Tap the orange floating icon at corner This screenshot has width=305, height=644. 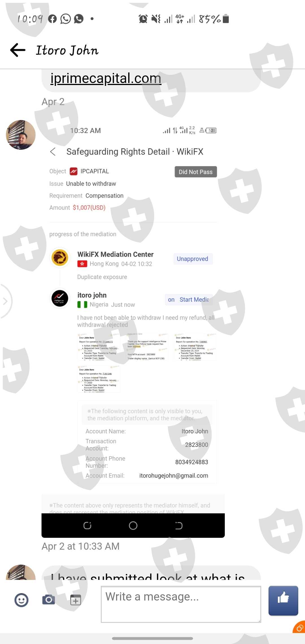(299, 628)
